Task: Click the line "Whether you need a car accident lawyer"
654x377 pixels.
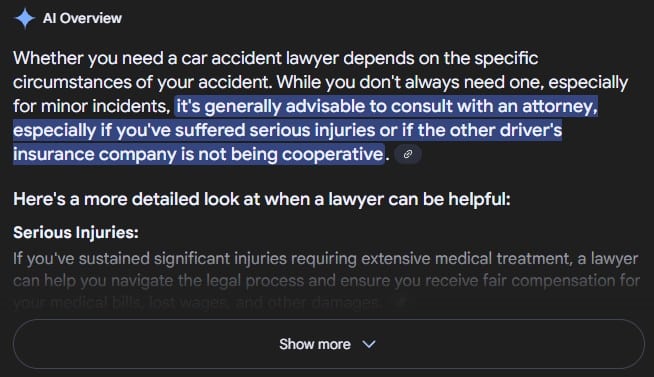Action: point(176,58)
